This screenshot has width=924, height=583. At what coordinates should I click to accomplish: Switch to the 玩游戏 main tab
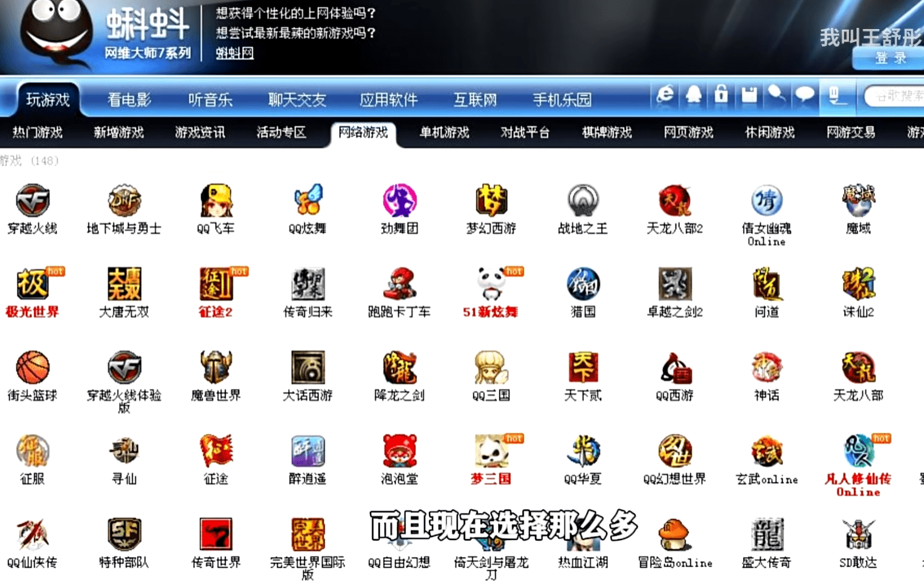point(48,99)
